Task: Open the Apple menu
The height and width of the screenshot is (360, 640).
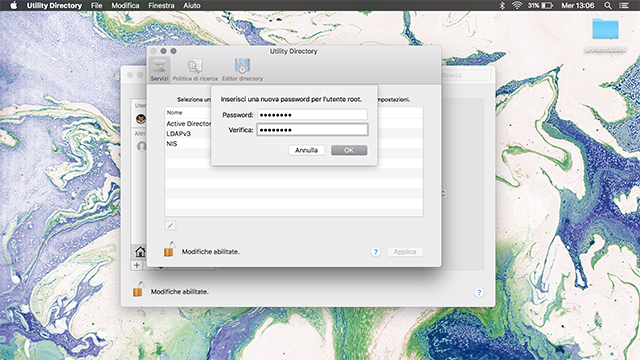Action: pos(13,5)
